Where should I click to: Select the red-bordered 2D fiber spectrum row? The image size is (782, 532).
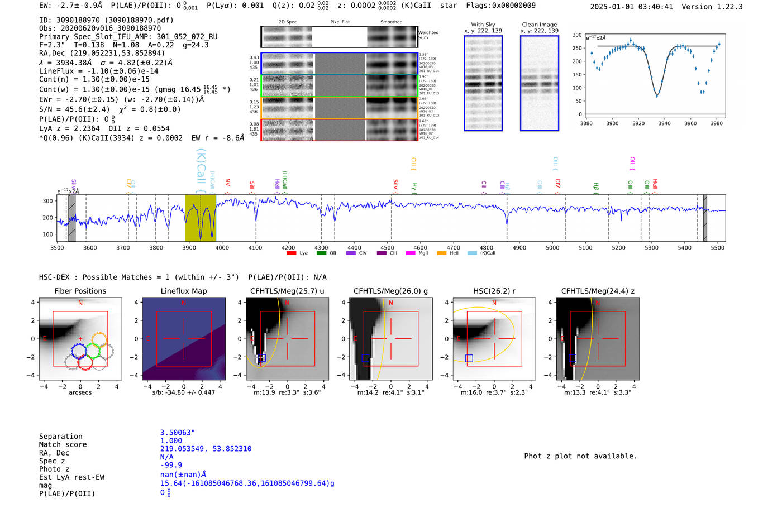339,130
